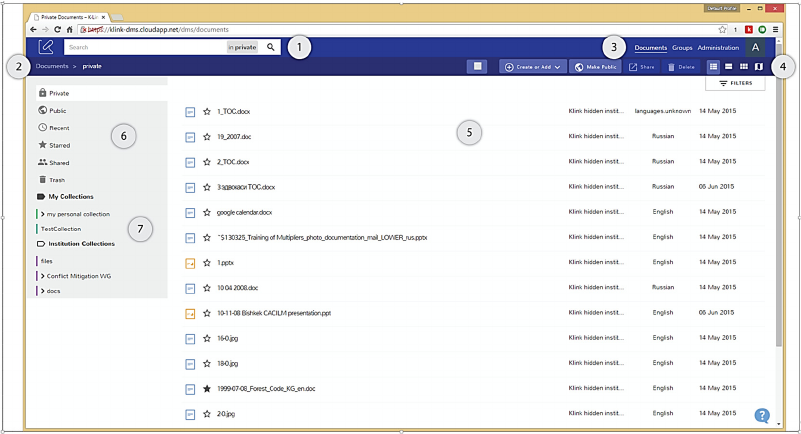Click the browser back arrow
801x434 pixels.
[32, 30]
